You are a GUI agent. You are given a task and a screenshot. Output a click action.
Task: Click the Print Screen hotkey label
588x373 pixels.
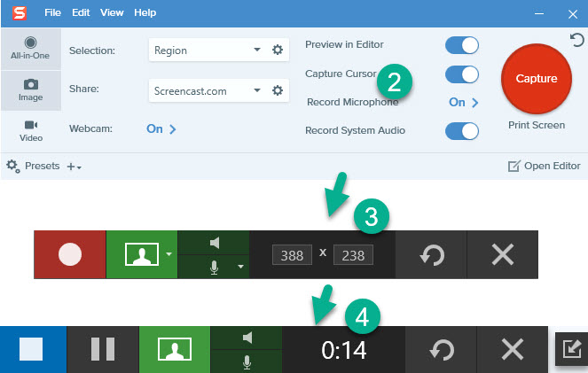(x=537, y=125)
